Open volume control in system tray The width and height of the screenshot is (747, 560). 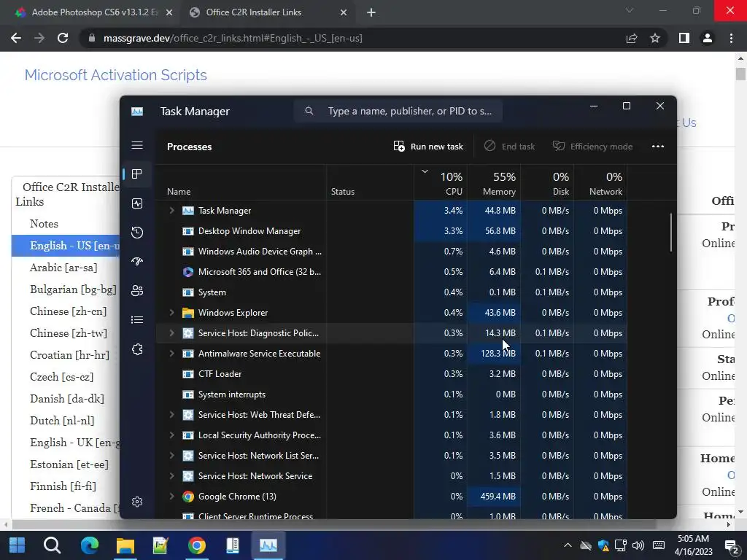[638, 545]
